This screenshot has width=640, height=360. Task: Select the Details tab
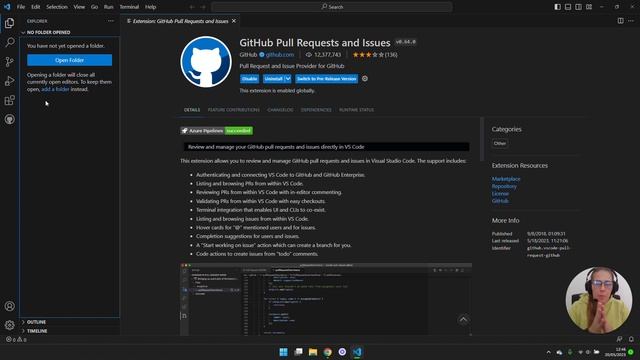tap(192, 110)
